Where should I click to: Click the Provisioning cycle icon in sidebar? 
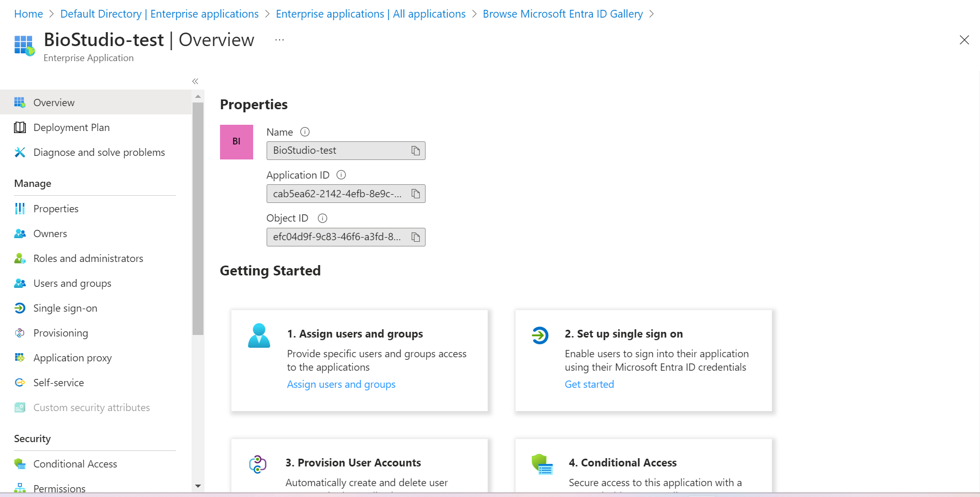pos(20,333)
